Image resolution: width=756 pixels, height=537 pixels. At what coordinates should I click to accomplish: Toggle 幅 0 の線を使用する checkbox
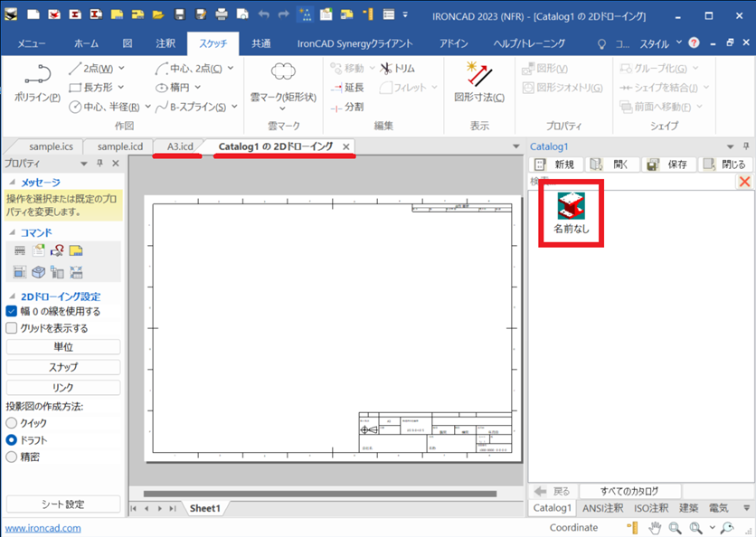[13, 311]
